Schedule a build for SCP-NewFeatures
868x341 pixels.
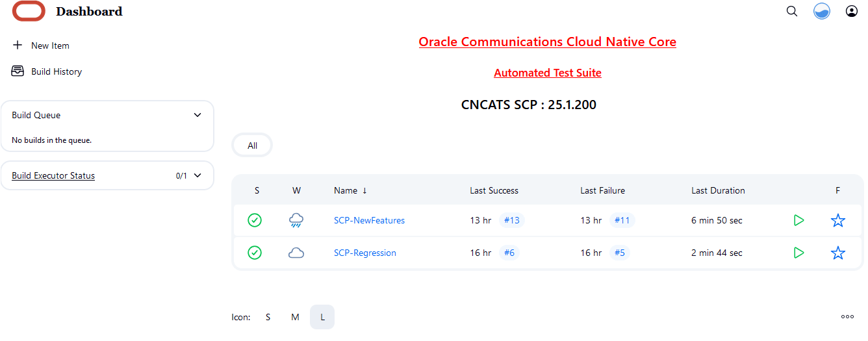[x=799, y=220]
